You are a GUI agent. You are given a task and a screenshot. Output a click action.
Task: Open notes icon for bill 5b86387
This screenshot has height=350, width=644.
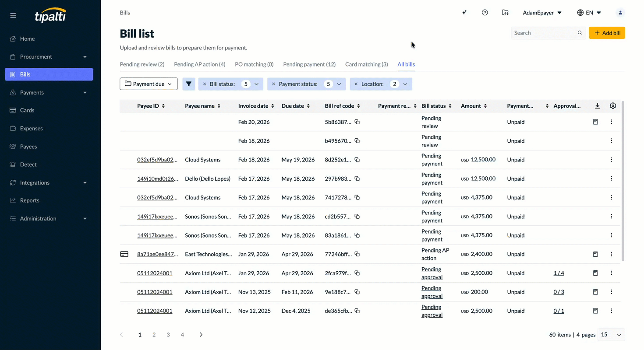[595, 122]
